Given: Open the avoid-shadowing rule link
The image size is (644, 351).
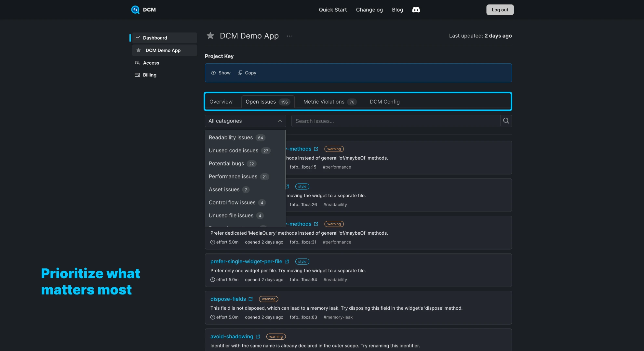Looking at the screenshot, I should pyautogui.click(x=232, y=337).
